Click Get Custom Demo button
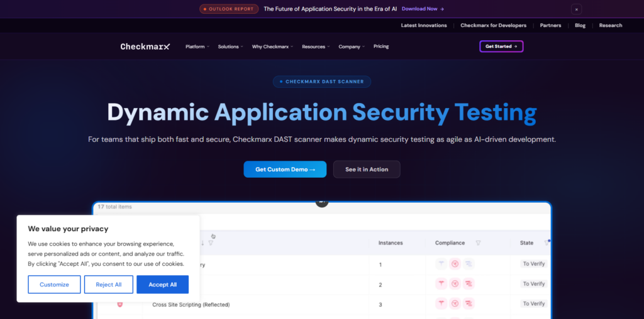The width and height of the screenshot is (644, 319). point(285,170)
